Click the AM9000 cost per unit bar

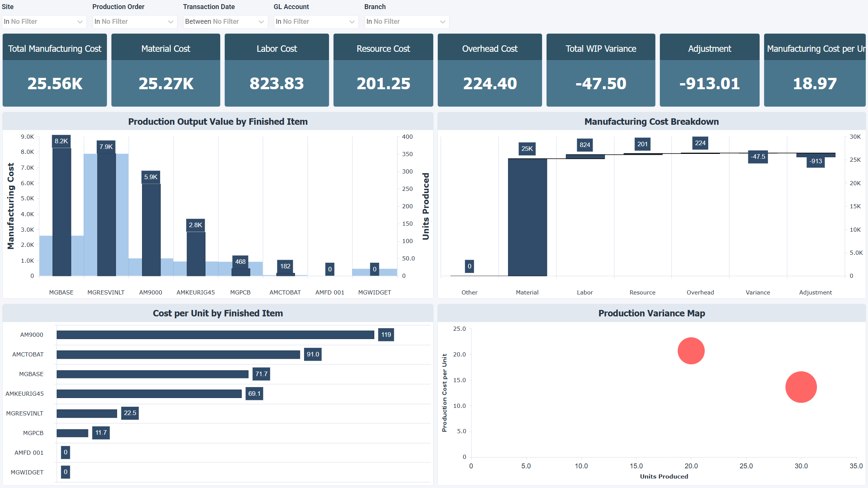pyautogui.click(x=215, y=335)
